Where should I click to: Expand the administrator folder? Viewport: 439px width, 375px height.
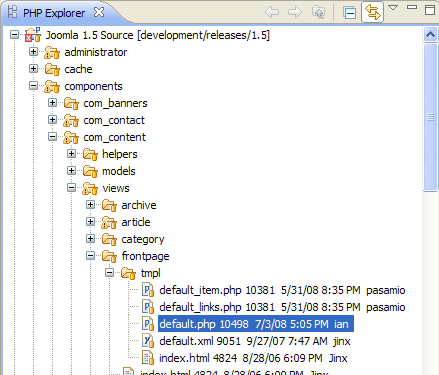pyautogui.click(x=33, y=52)
